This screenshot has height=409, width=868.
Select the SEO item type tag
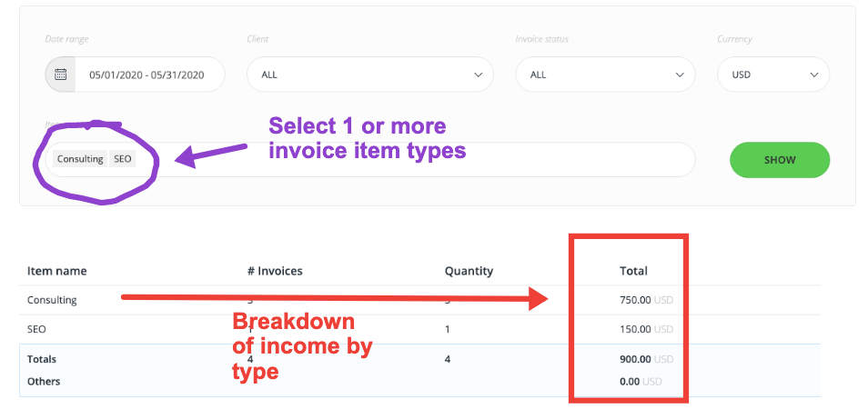coord(122,159)
